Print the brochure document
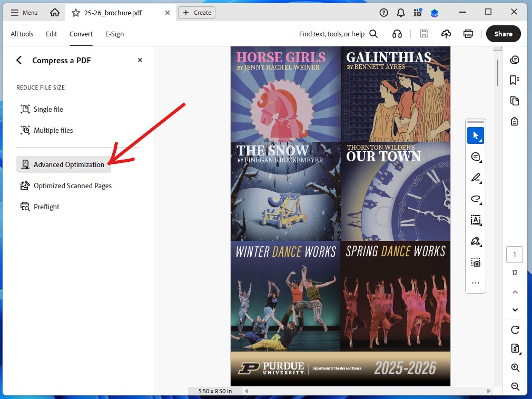 click(468, 34)
